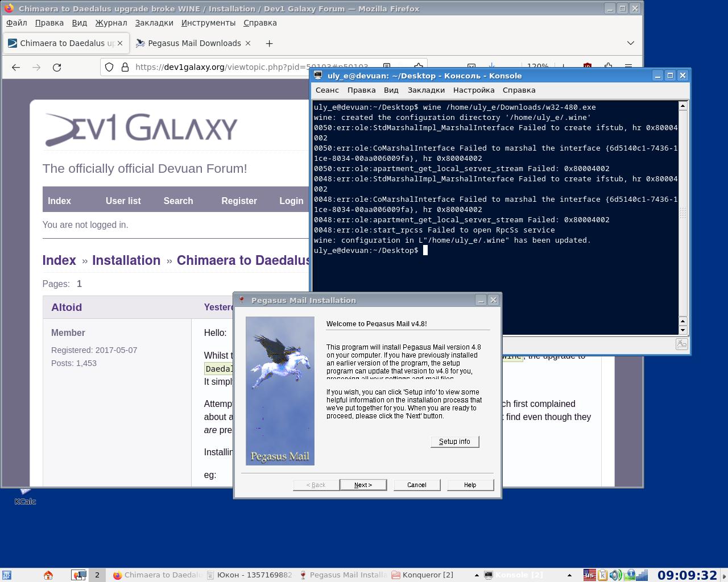The width and height of the screenshot is (728, 582).
Task: Go back in Firefox history
Action: click(16, 67)
